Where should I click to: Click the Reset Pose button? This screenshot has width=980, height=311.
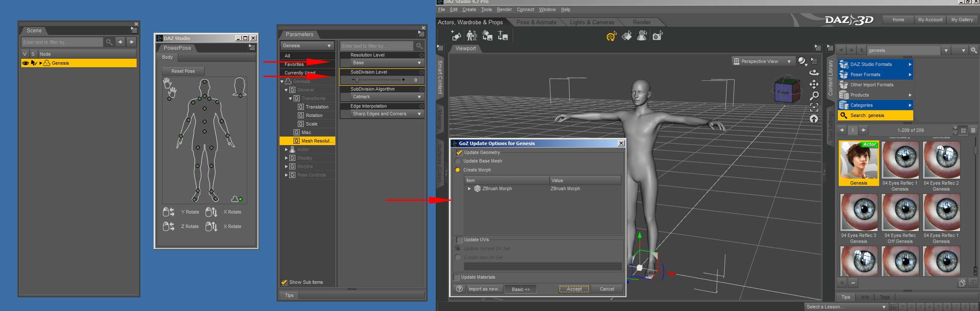tap(183, 71)
